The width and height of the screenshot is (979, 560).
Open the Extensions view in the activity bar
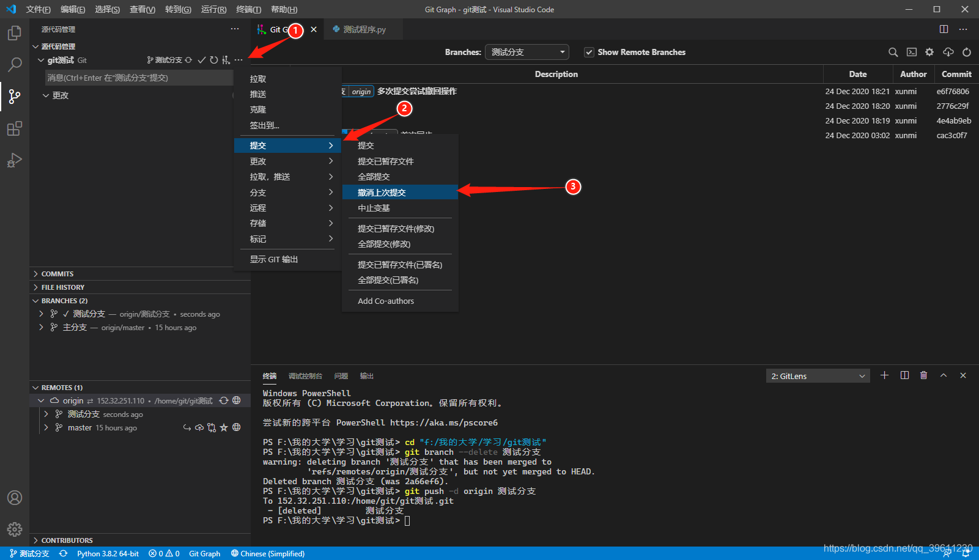click(14, 128)
